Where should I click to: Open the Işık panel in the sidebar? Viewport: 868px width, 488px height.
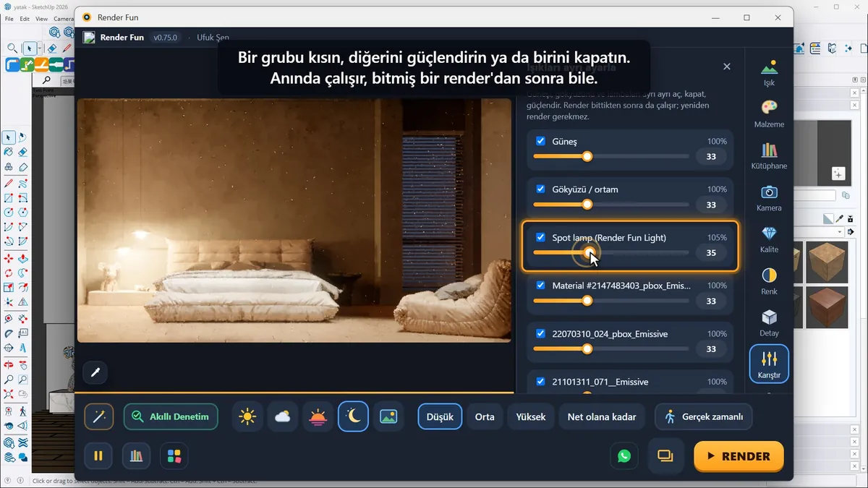tap(769, 73)
